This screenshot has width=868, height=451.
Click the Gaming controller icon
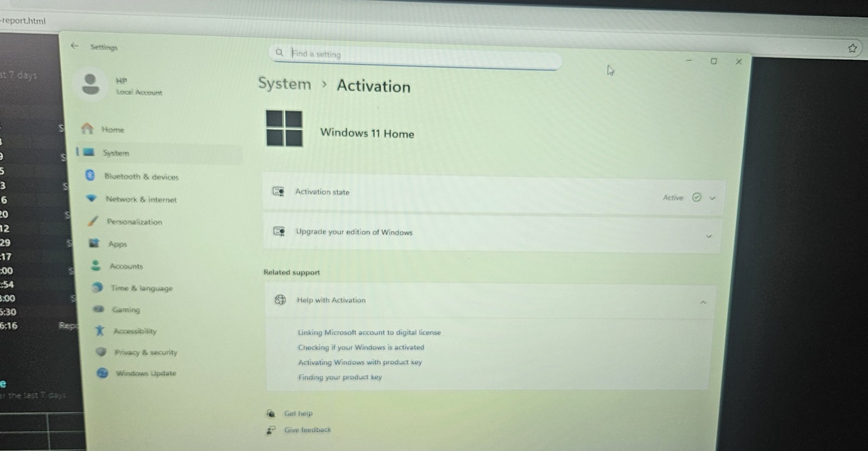tap(99, 309)
